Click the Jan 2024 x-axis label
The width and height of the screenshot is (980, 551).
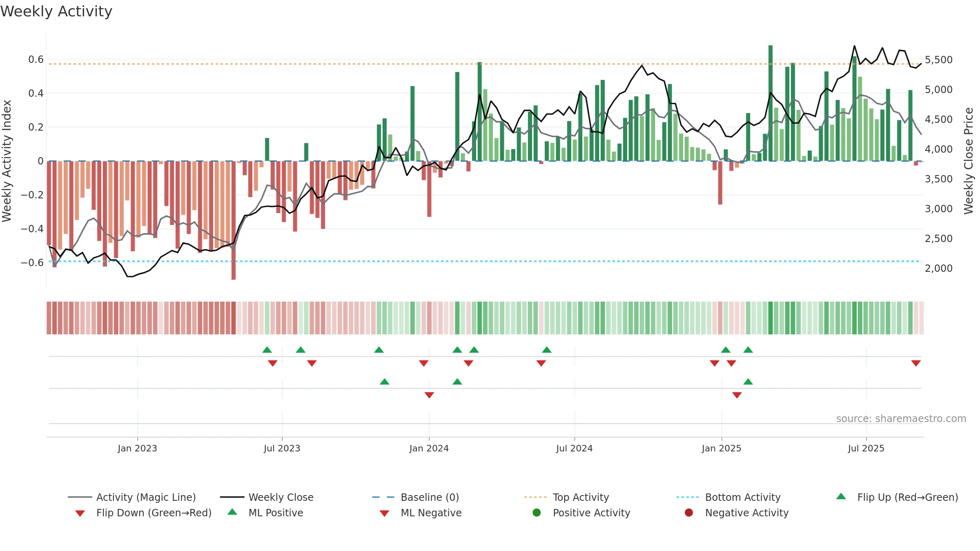429,448
